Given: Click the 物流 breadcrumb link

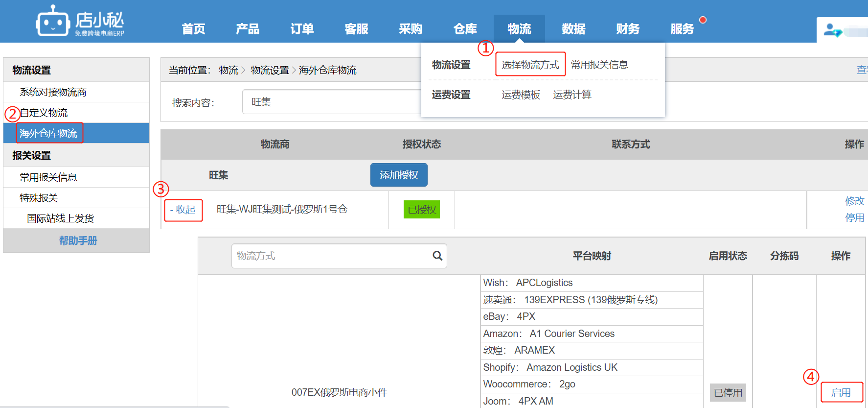Looking at the screenshot, I should pyautogui.click(x=228, y=70).
